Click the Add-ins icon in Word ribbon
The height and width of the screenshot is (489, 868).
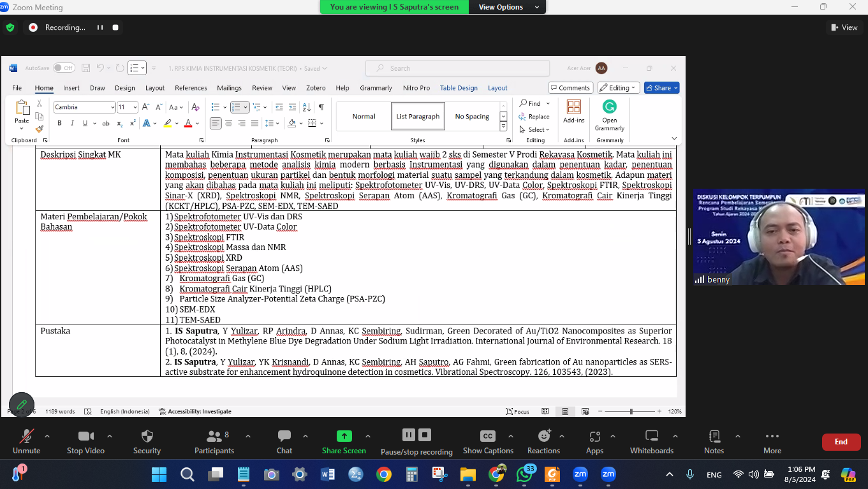pyautogui.click(x=573, y=112)
